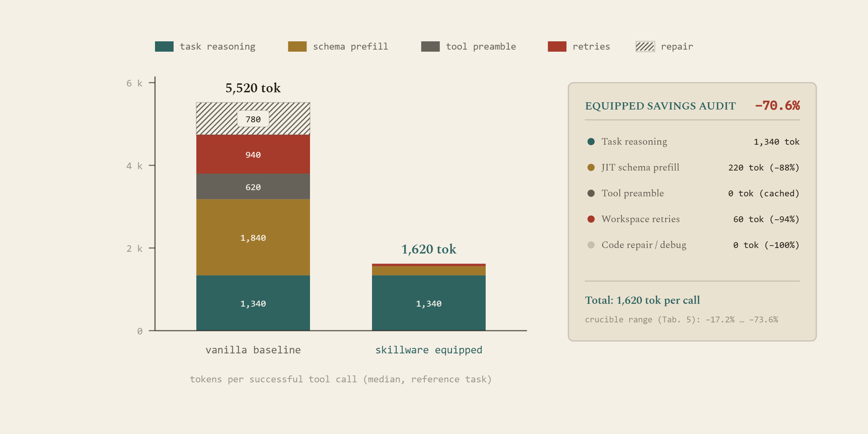The image size is (868, 434).
Task: Click the 'skillware equipped' axis label
Action: [x=429, y=350]
